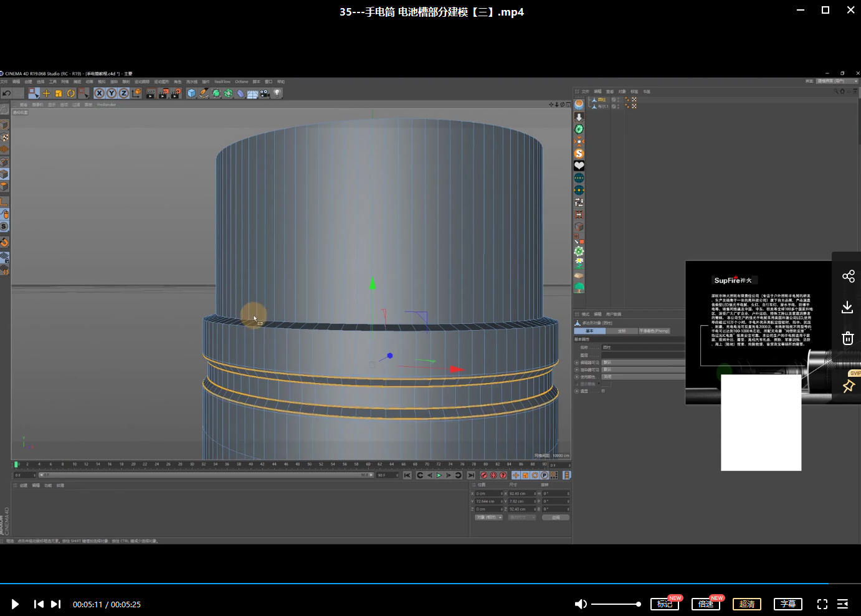Screen dimensions: 861x616
Task: Select the Phong tag tab
Action: [654, 331]
